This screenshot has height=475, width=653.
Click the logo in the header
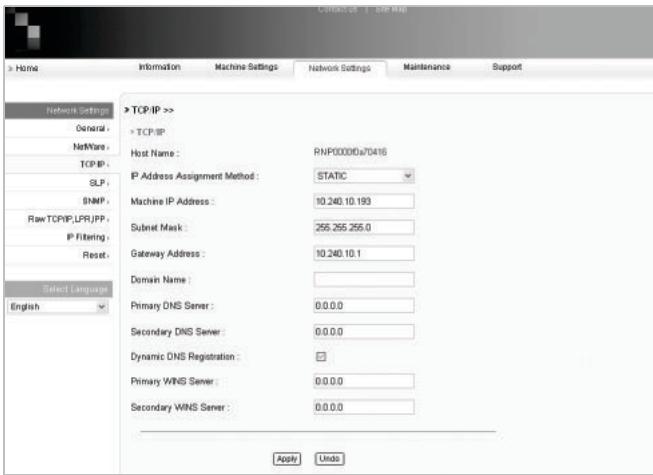tap(27, 30)
